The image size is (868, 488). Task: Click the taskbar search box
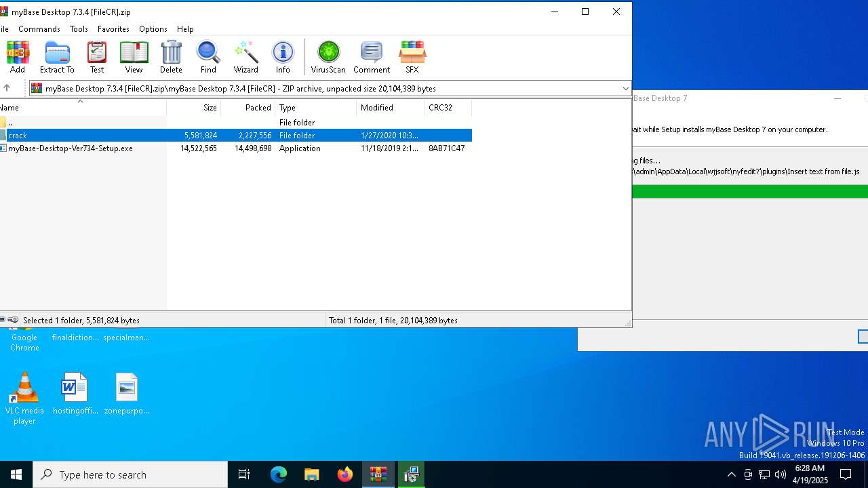(130, 474)
